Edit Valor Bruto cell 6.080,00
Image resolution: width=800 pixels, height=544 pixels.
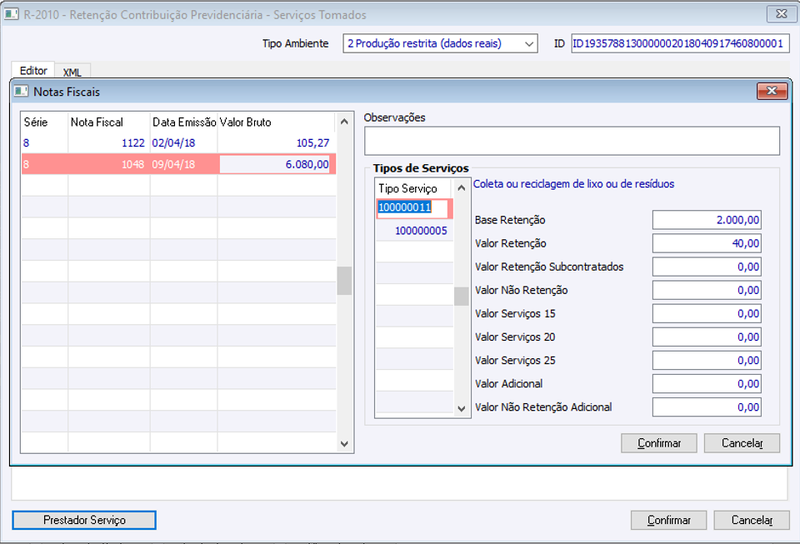pos(275,164)
